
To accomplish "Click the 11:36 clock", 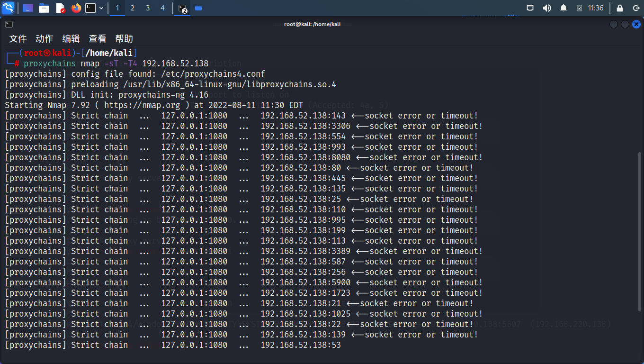I will coord(596,8).
